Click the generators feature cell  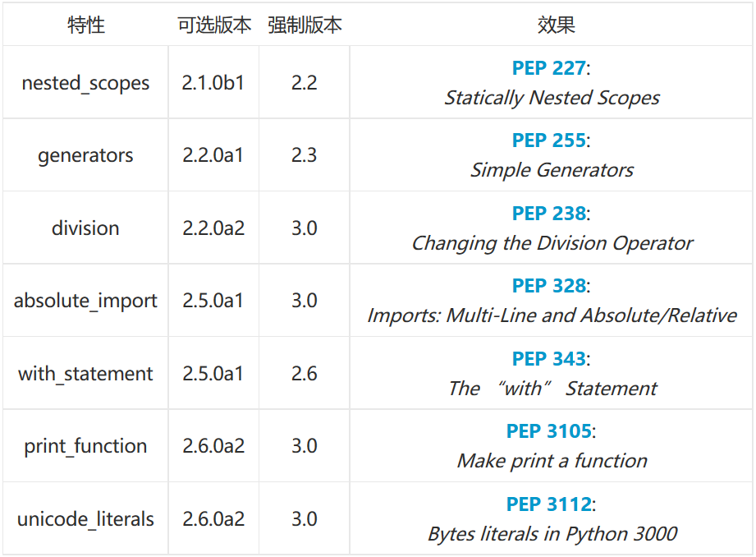coord(85,155)
